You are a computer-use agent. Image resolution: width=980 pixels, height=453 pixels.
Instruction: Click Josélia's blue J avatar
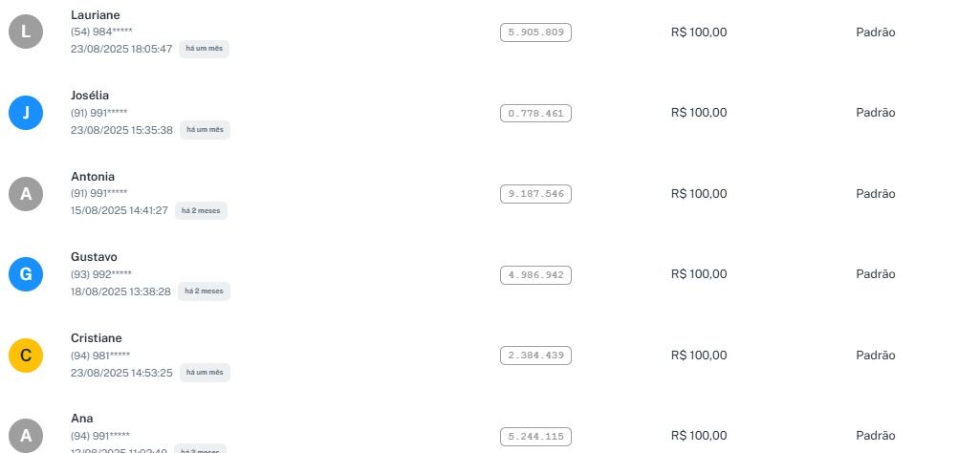26,113
